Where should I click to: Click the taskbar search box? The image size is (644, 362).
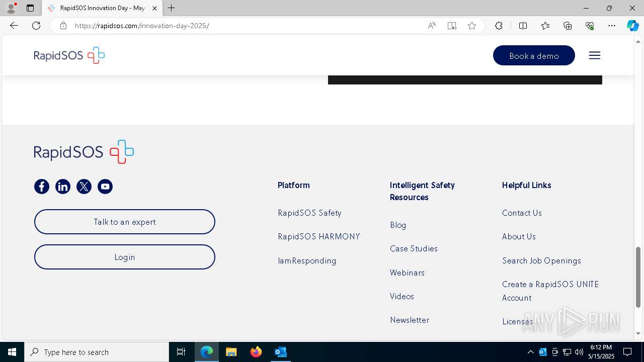click(x=97, y=352)
